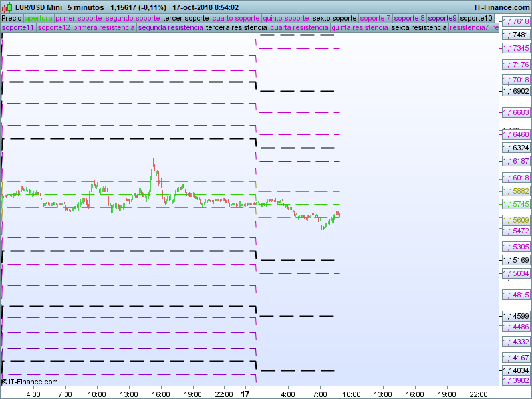The height and width of the screenshot is (399, 532).
Task: Select the 1,17618 price axis label
Action: (516, 22)
